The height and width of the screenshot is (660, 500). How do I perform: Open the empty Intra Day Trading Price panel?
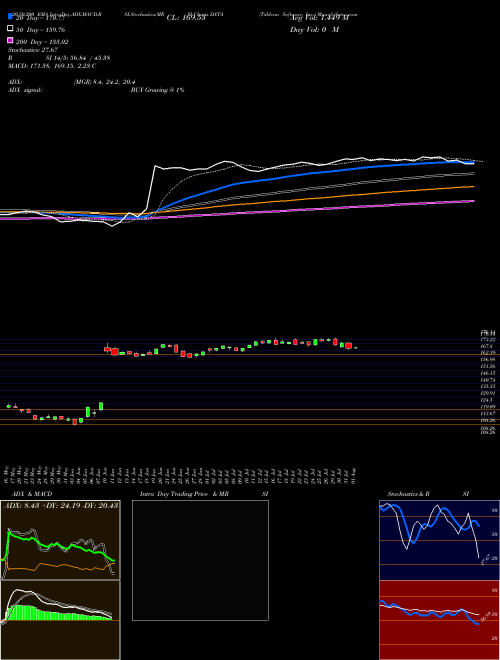[200, 560]
